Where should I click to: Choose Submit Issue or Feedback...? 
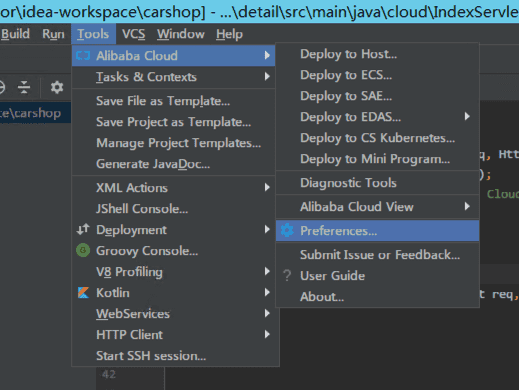(x=377, y=255)
